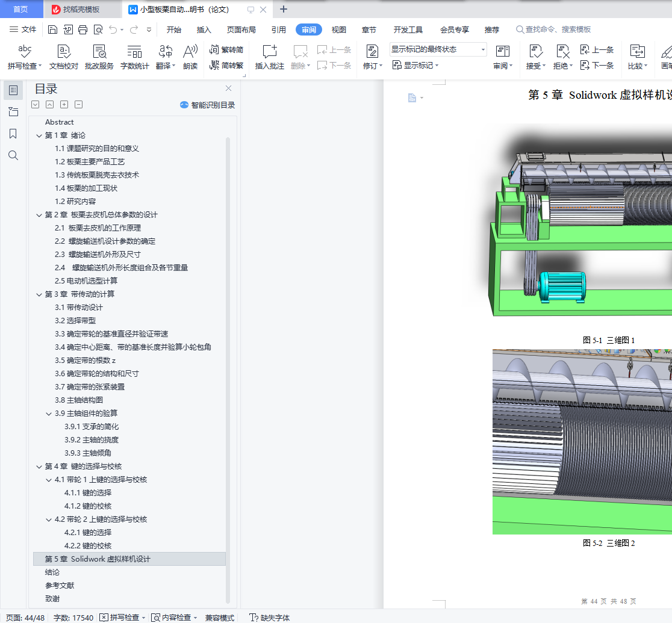
Task: Open the 页面布局 ribbon tab
Action: tap(241, 29)
